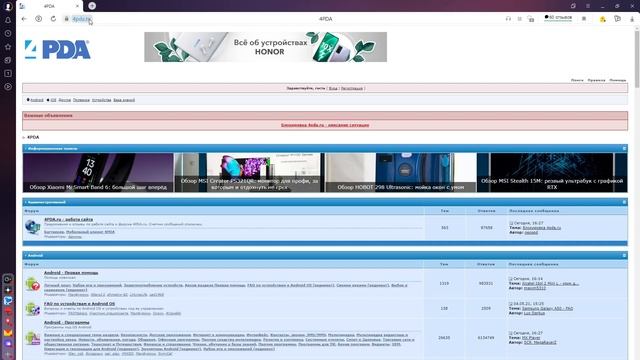Screen dimensions: 640x360
Task: Open the downloads arrow icon
Action: [x=632, y=19]
